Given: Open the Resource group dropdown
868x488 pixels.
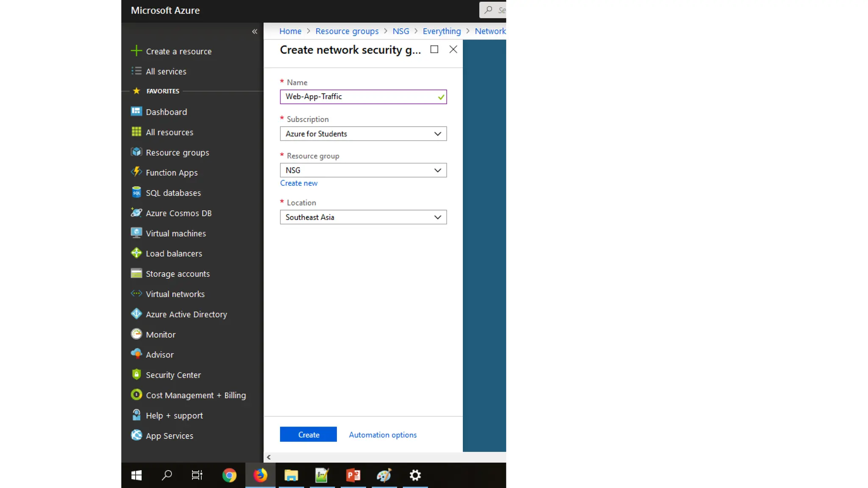Looking at the screenshot, I should coord(363,170).
